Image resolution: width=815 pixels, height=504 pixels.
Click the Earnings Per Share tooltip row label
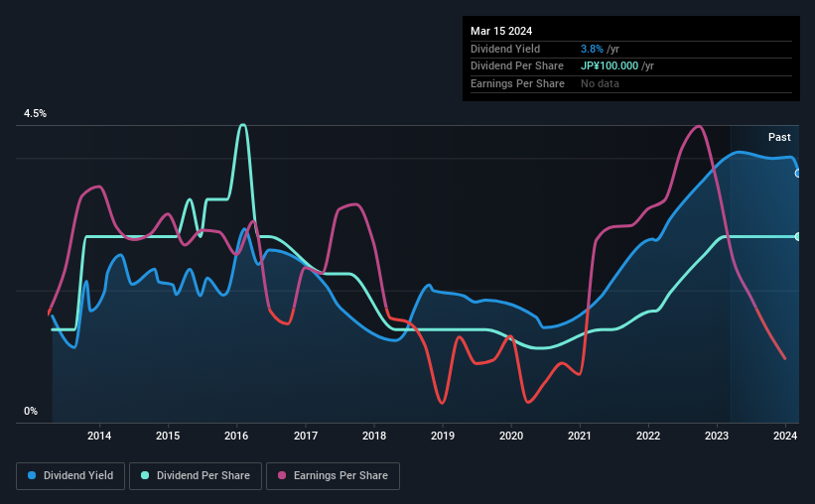(518, 83)
